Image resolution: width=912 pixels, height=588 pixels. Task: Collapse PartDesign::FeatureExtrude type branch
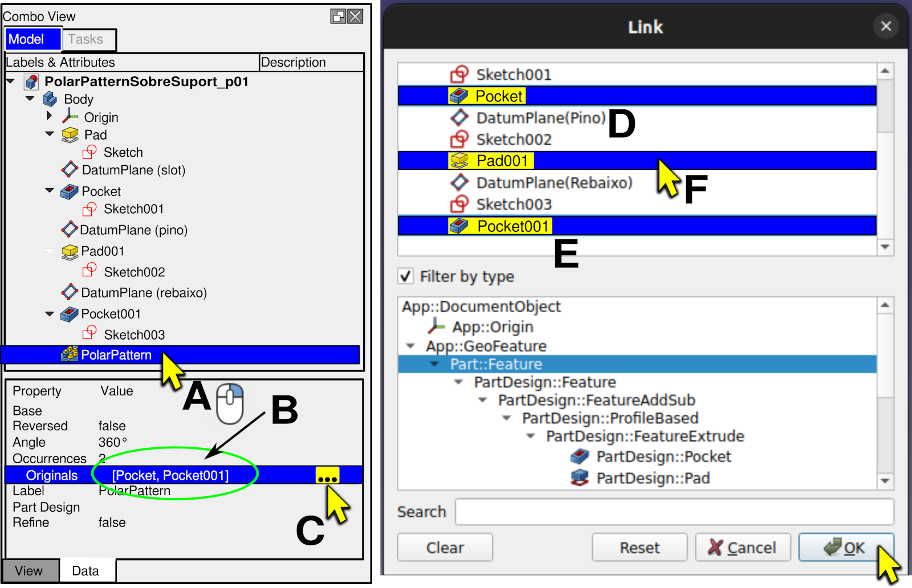(531, 436)
